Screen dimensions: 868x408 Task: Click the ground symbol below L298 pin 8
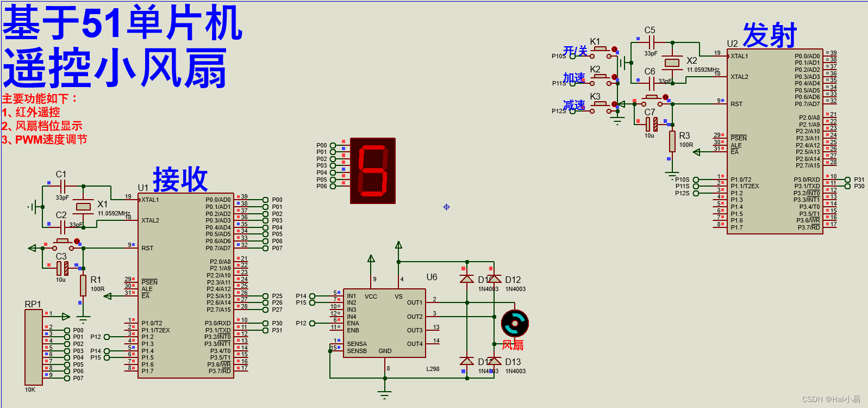coord(385,395)
